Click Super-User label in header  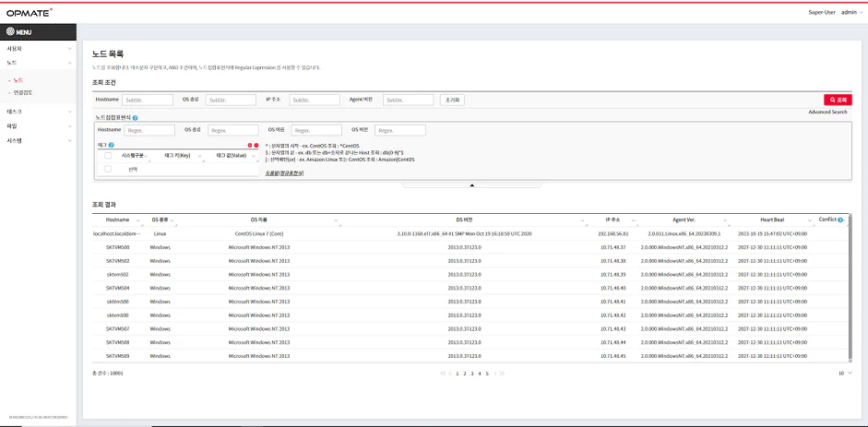[x=822, y=12]
